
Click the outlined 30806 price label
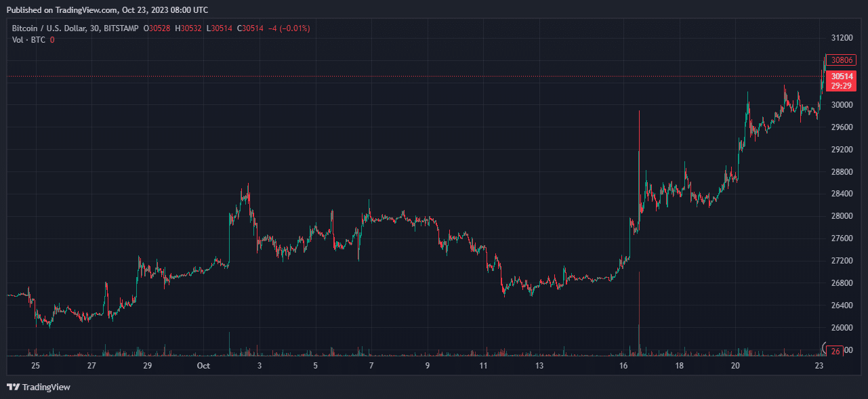point(842,60)
